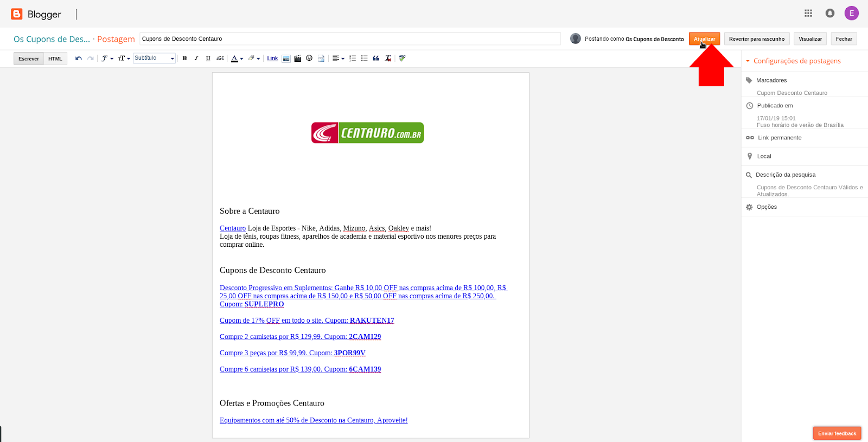Screen dimensions: 868x442
Task: Toggle italic formatting
Action: 196,59
